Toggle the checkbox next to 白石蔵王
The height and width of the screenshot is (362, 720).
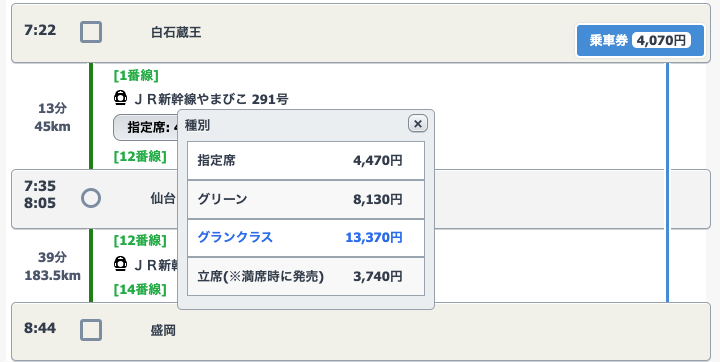tap(91, 33)
